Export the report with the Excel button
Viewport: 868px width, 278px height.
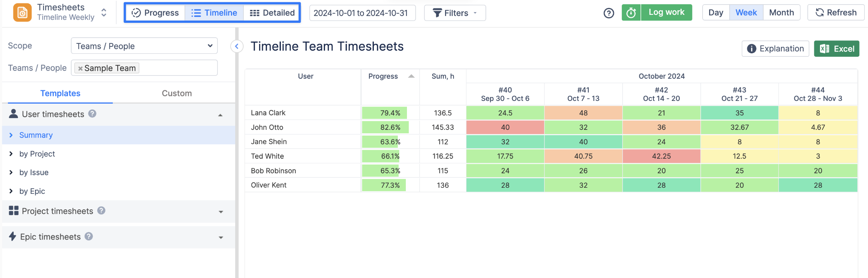836,49
